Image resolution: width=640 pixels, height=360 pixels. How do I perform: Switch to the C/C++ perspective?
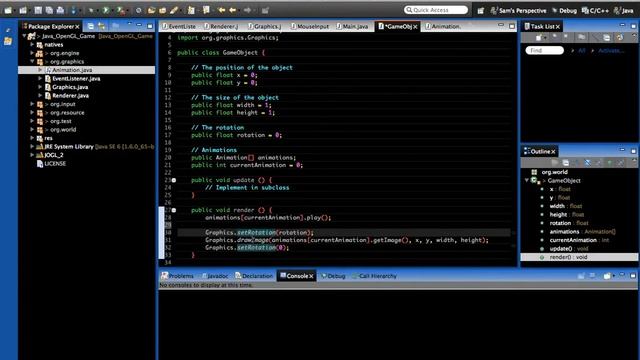[x=595, y=11]
